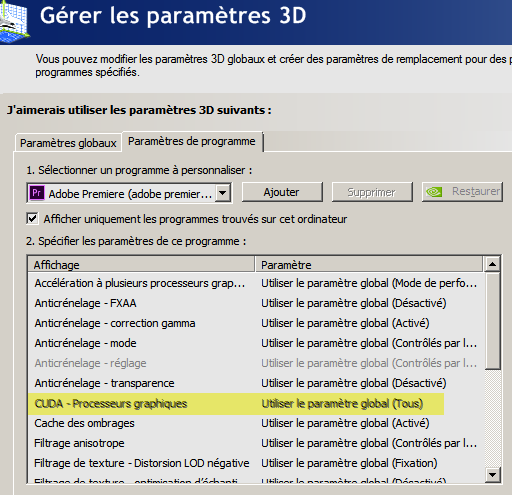Click the Restaurer button
Viewport: 512px width, 495px height.
point(462,192)
